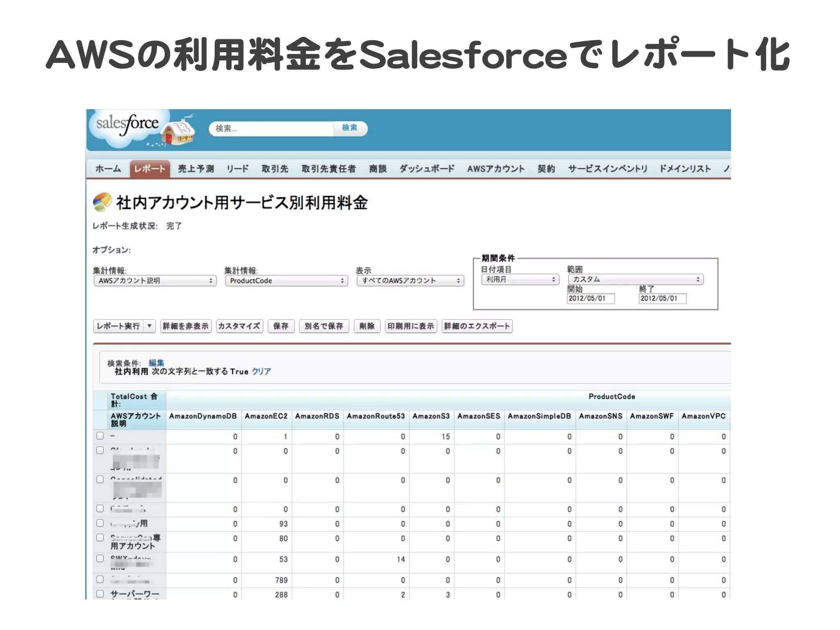This screenshot has width=840, height=630.
Task: Click the AmazonRoute53 value 14
Action: tap(401, 559)
